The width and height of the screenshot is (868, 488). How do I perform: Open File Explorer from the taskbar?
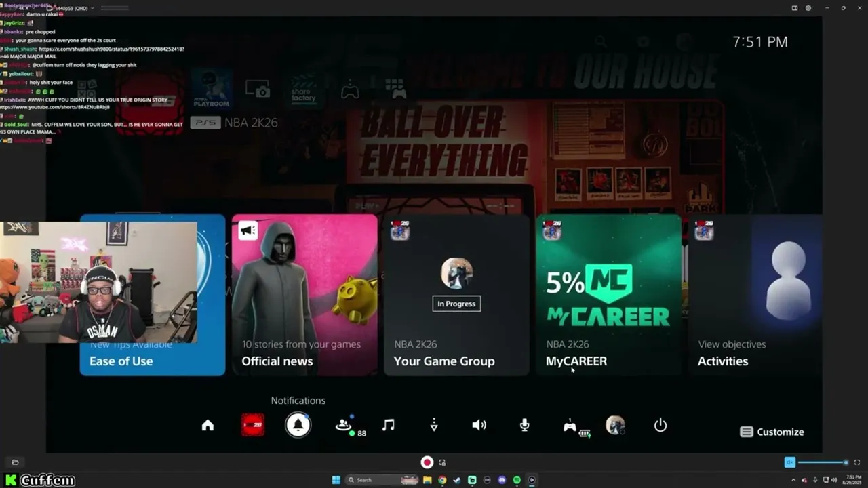click(427, 480)
